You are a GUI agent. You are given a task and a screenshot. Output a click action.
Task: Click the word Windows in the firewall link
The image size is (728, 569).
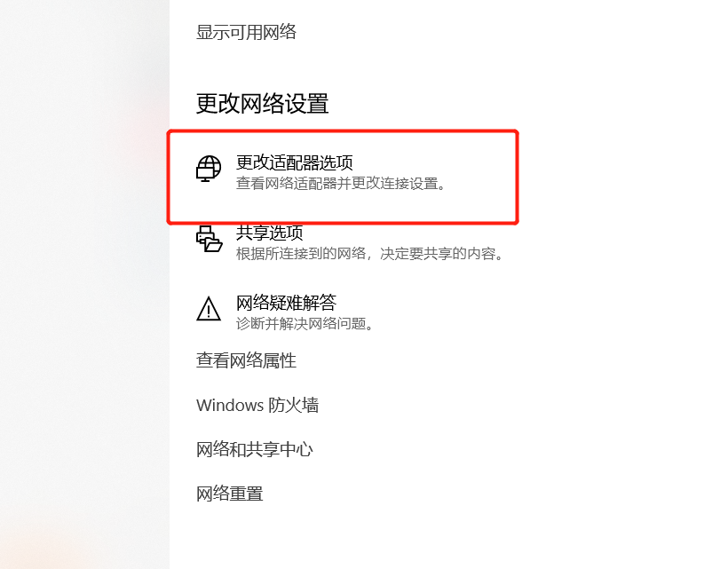[230, 405]
